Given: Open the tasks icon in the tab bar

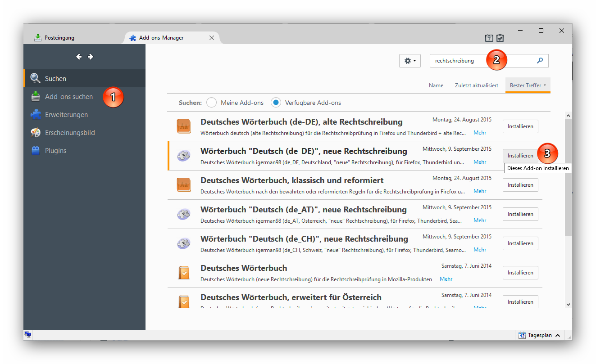Looking at the screenshot, I should tap(500, 38).
